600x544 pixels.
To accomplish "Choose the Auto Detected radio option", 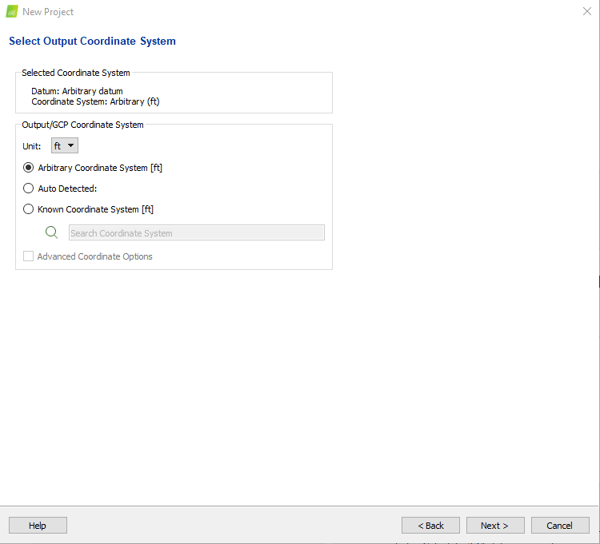I will point(29,188).
